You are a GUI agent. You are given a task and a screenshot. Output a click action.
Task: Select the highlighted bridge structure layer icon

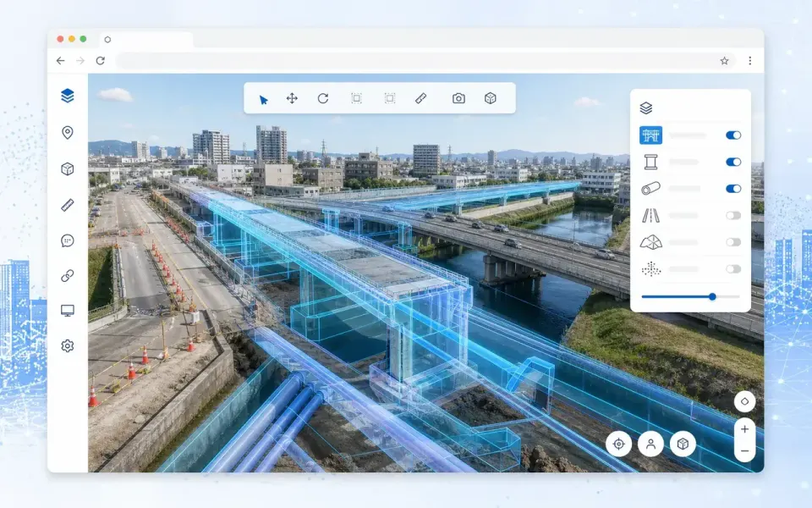651,135
